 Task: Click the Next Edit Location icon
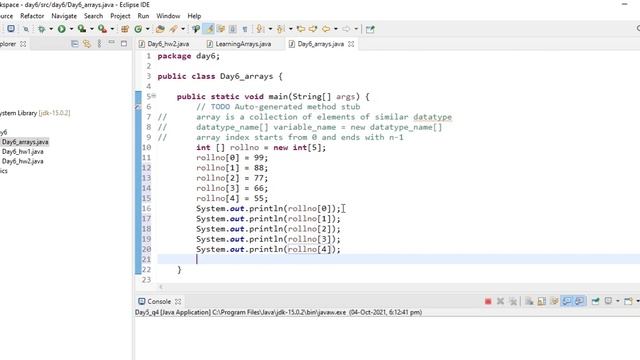pos(313,29)
